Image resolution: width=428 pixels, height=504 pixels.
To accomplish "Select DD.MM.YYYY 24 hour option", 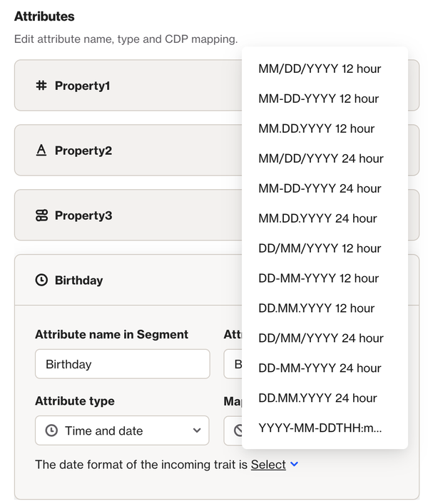I will pyautogui.click(x=318, y=398).
